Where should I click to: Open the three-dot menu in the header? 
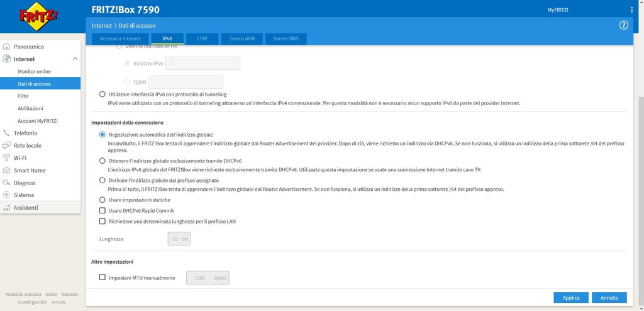click(x=631, y=10)
